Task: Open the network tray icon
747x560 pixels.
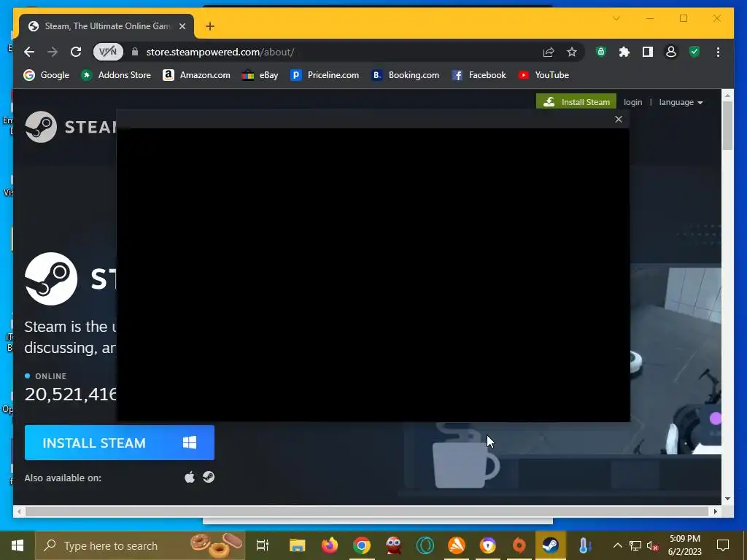Action: tap(635, 545)
